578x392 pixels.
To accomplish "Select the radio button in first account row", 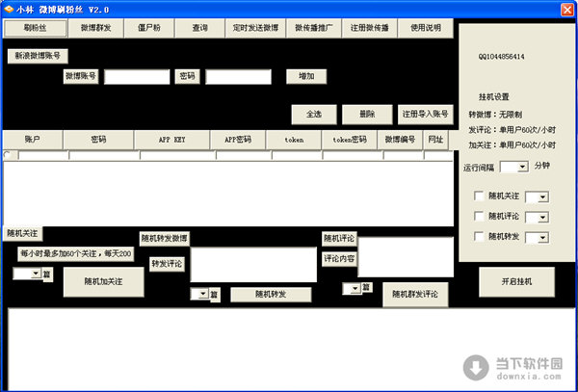I will 7,155.
